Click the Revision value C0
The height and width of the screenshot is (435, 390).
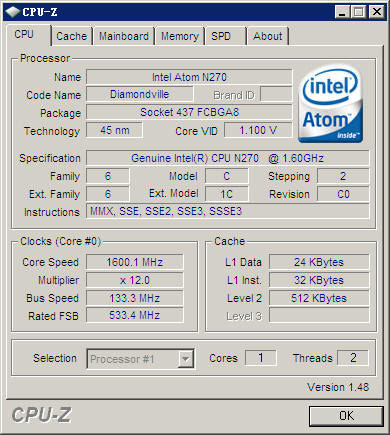[x=343, y=194]
